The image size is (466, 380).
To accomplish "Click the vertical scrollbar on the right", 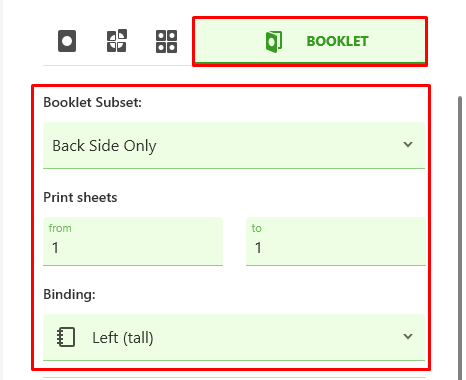I will (460, 233).
